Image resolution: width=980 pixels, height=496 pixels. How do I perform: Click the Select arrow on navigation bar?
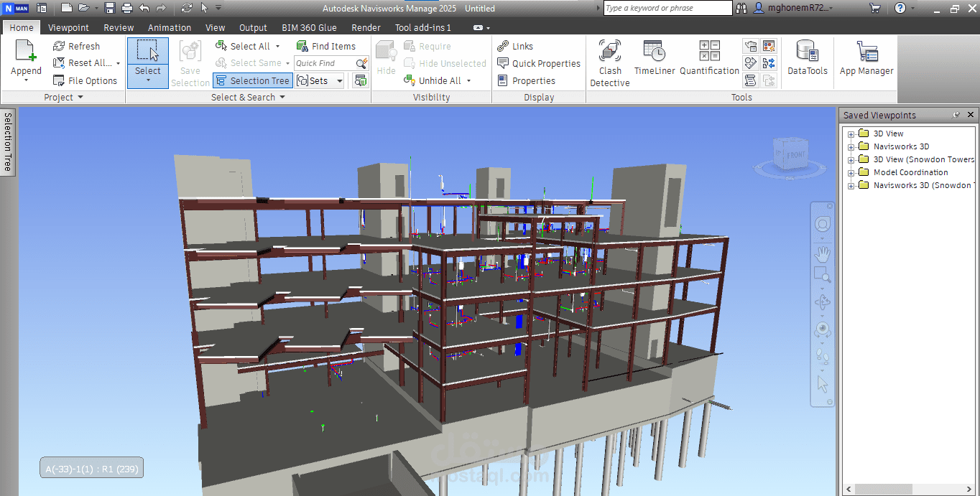(x=823, y=384)
